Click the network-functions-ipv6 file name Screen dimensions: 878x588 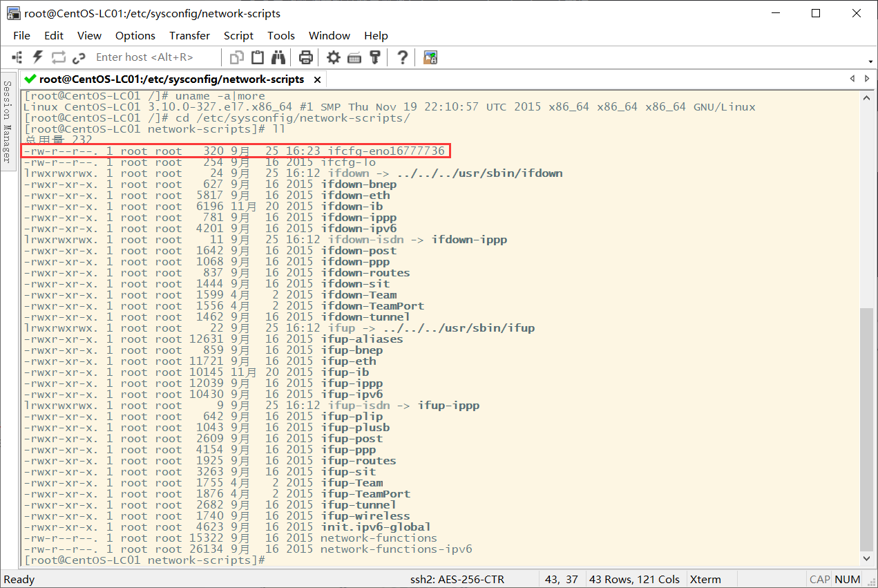coord(397,549)
